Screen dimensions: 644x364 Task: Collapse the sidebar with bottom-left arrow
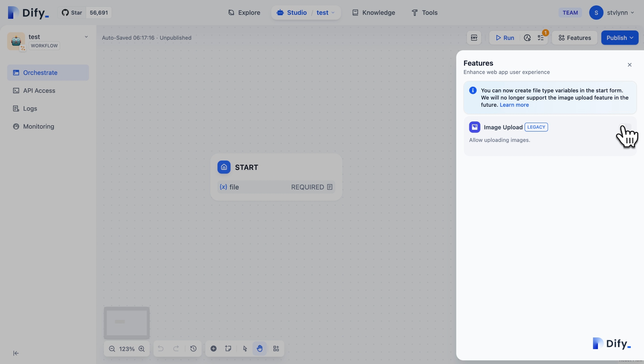click(16, 353)
